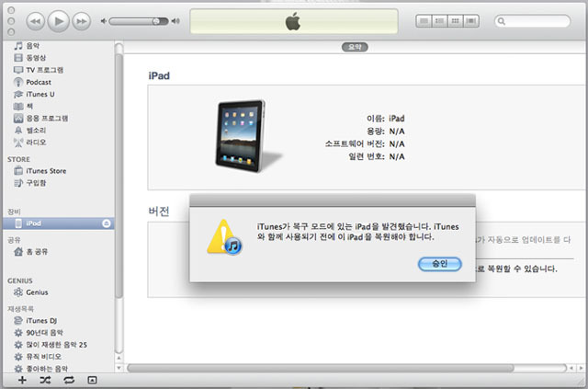Image resolution: width=588 pixels, height=389 pixels.
Task: Click the Play button
Action: 58,21
